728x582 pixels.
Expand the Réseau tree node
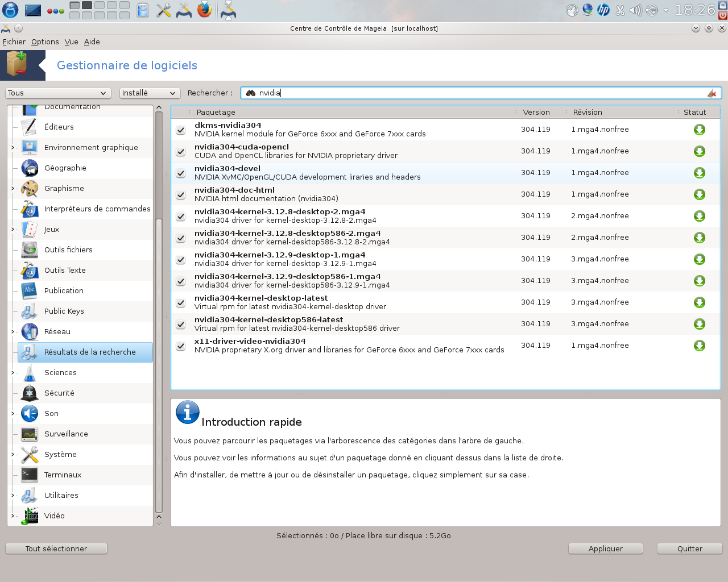point(13,331)
